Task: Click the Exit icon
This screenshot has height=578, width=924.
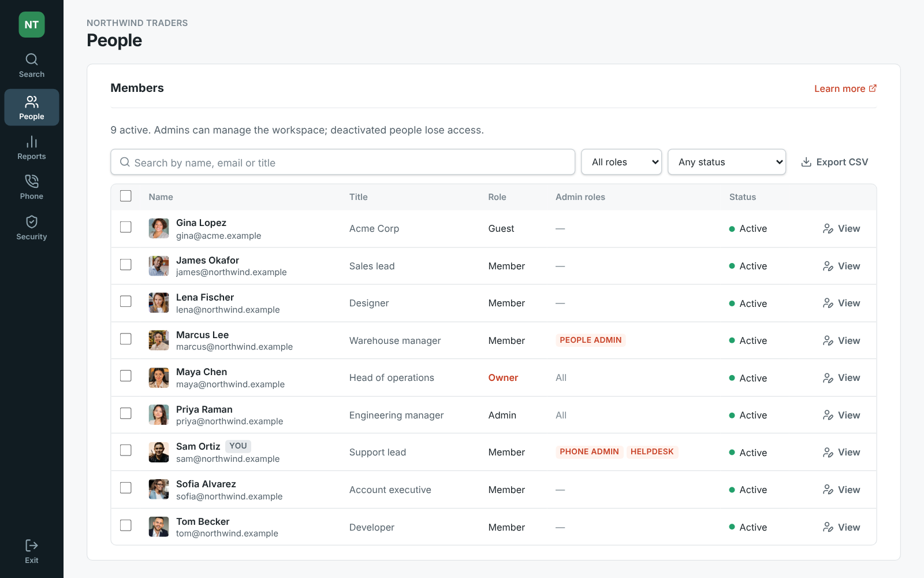Action: tap(32, 546)
